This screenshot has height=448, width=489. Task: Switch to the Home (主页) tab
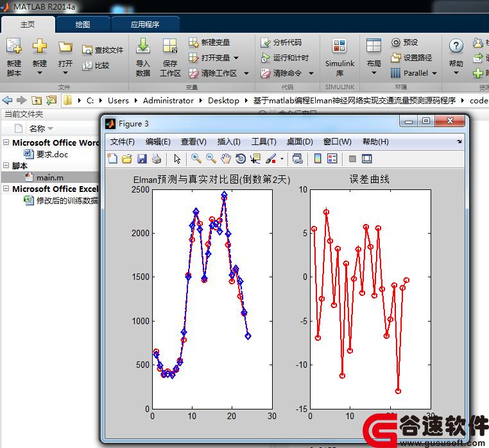(28, 24)
